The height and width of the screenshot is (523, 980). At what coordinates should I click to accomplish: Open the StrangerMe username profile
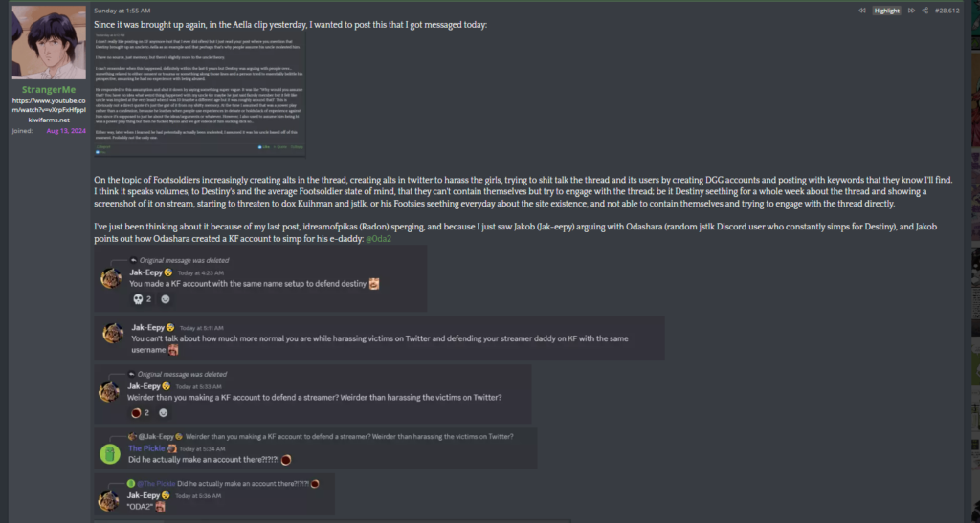49,89
